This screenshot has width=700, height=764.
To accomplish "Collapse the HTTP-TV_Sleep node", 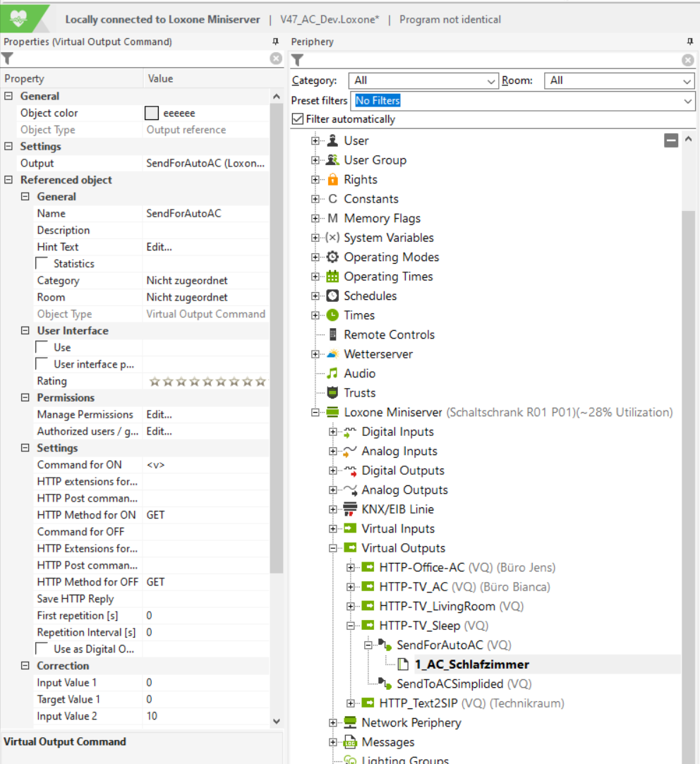I will click(351, 626).
